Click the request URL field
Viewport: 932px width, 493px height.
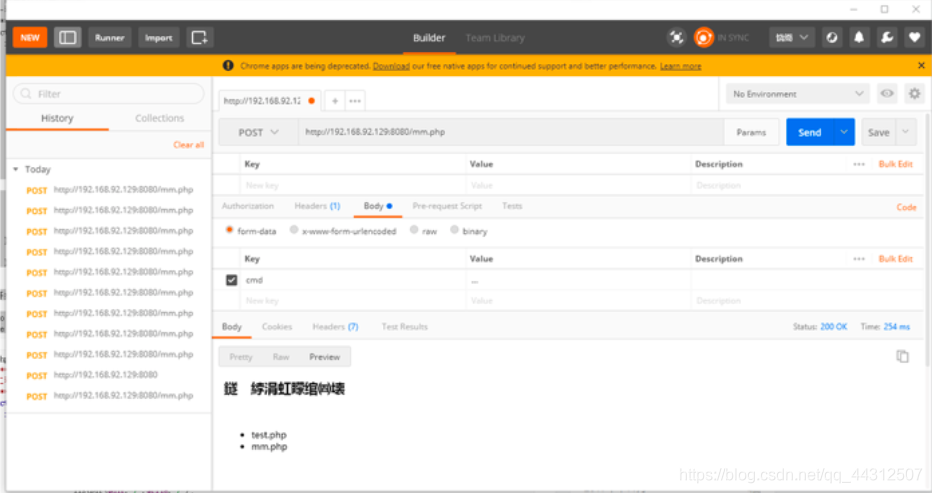511,132
